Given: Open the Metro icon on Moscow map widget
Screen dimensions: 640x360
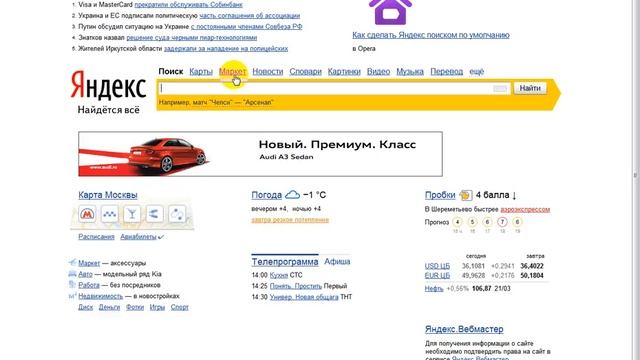Looking at the screenshot, I should coord(87,214).
